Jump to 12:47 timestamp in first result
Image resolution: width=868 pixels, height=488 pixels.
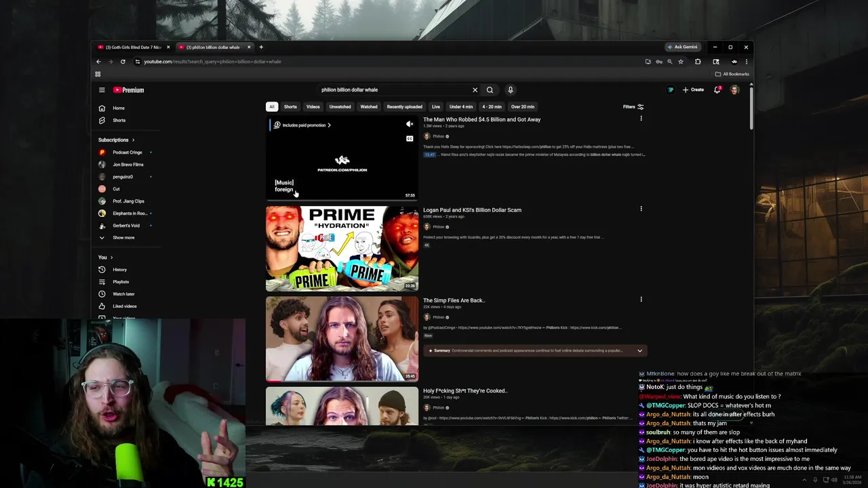pos(429,155)
